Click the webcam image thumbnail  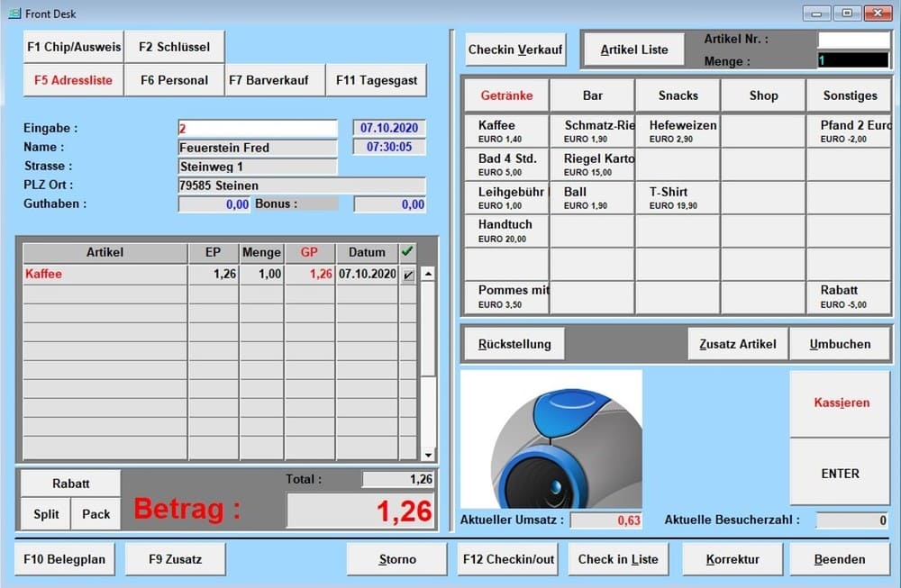[x=551, y=439]
